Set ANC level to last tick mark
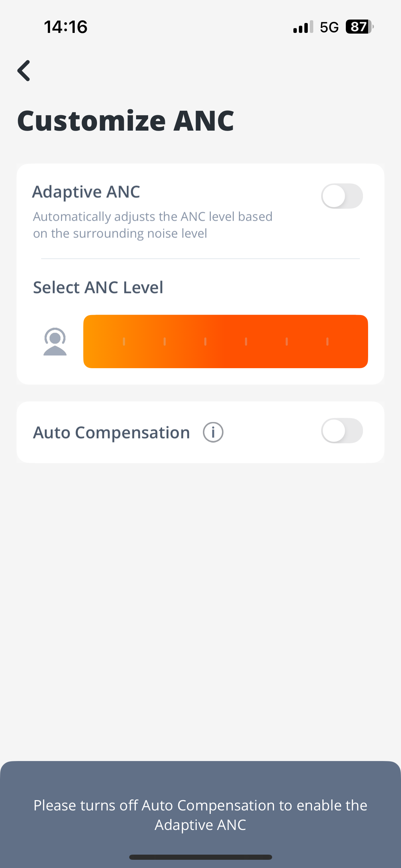The image size is (401, 868). (327, 341)
